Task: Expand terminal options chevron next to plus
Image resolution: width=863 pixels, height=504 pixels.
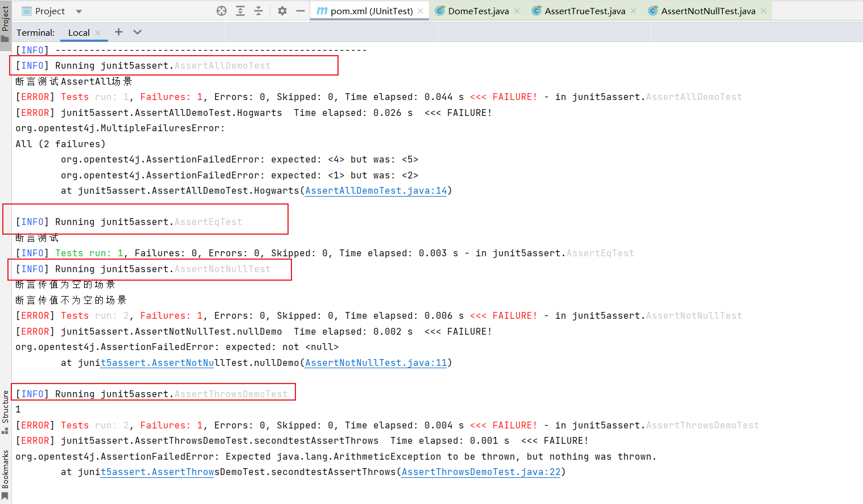Action: pos(137,32)
